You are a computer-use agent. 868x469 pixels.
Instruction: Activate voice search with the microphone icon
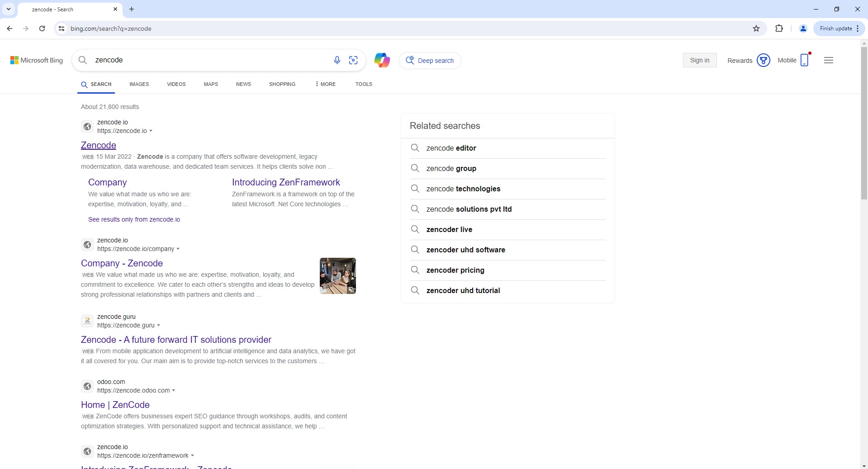(x=337, y=60)
